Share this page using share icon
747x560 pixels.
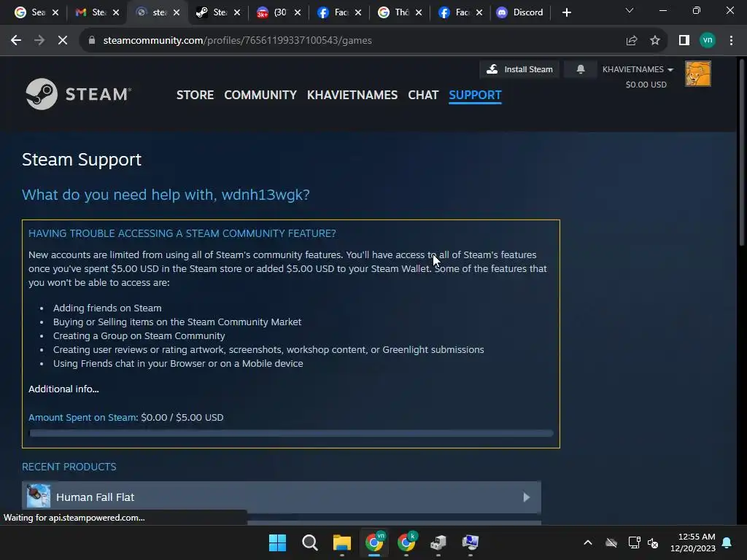(x=632, y=41)
